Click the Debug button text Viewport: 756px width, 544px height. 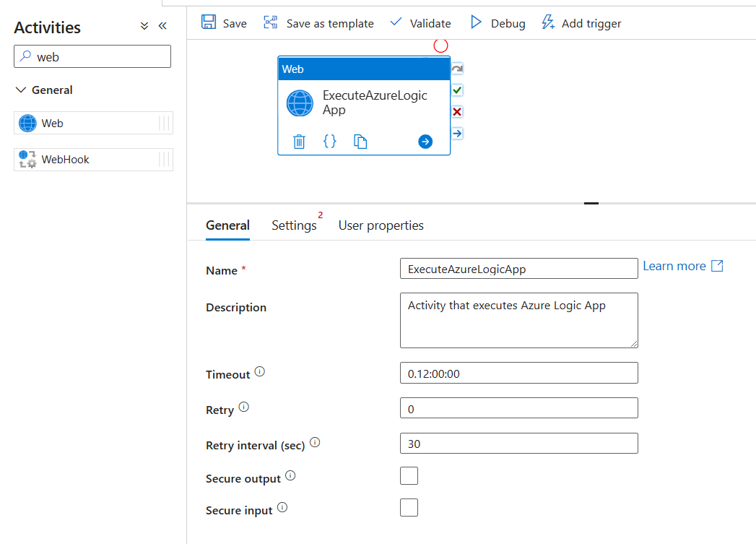click(x=508, y=24)
